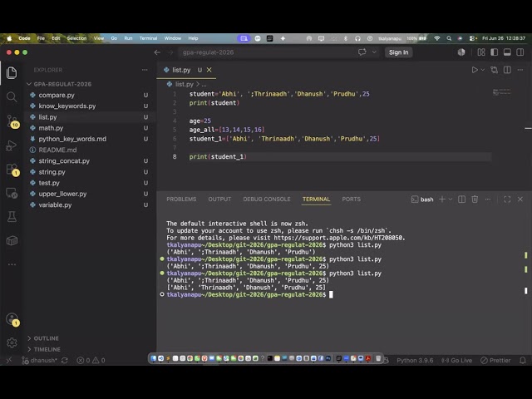The image size is (532, 399).
Task: Open Source Control view with 10 badge
Action: coord(12,121)
